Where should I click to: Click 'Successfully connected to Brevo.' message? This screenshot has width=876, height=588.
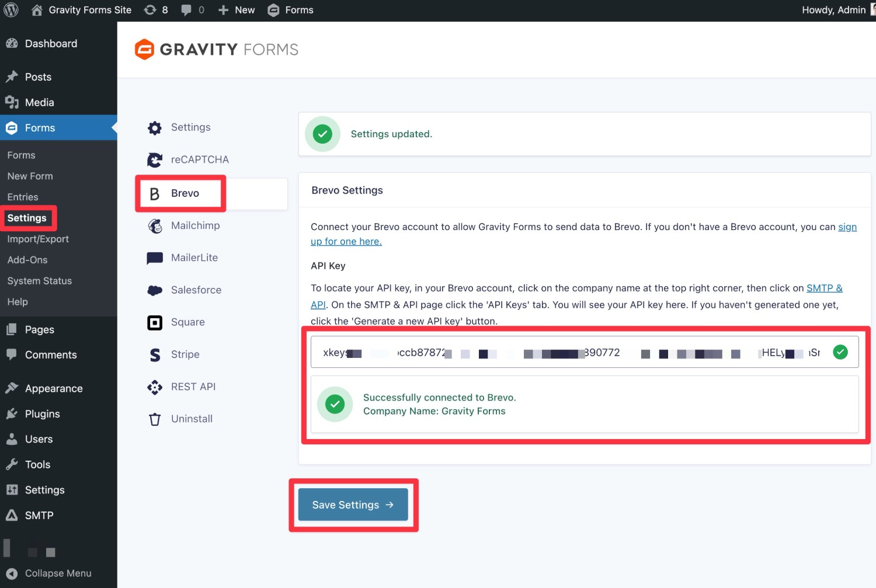point(440,398)
